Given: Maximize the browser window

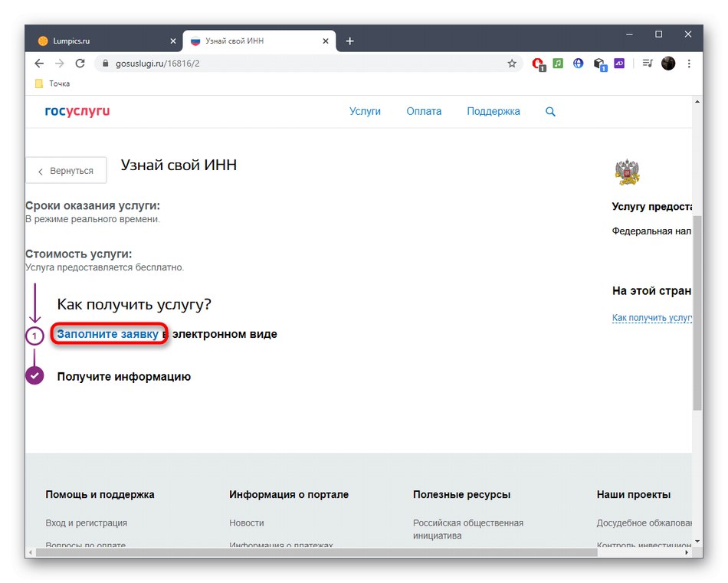Looking at the screenshot, I should (658, 34).
